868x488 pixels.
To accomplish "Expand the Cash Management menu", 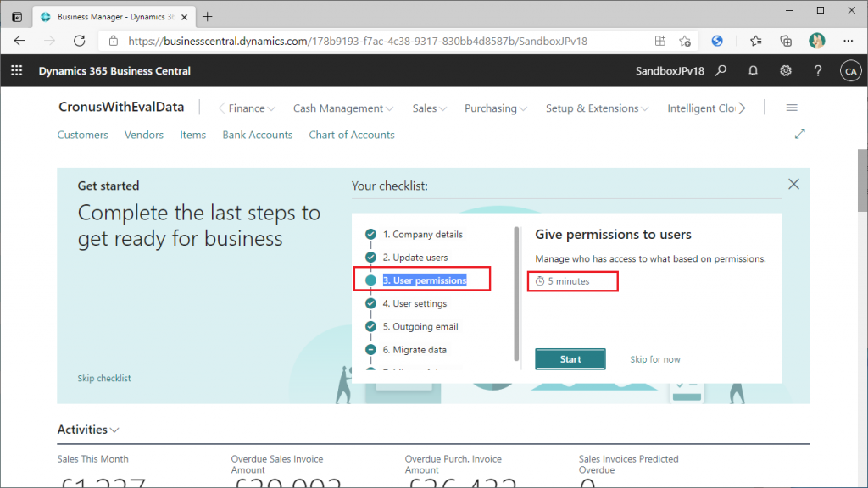I will (343, 108).
